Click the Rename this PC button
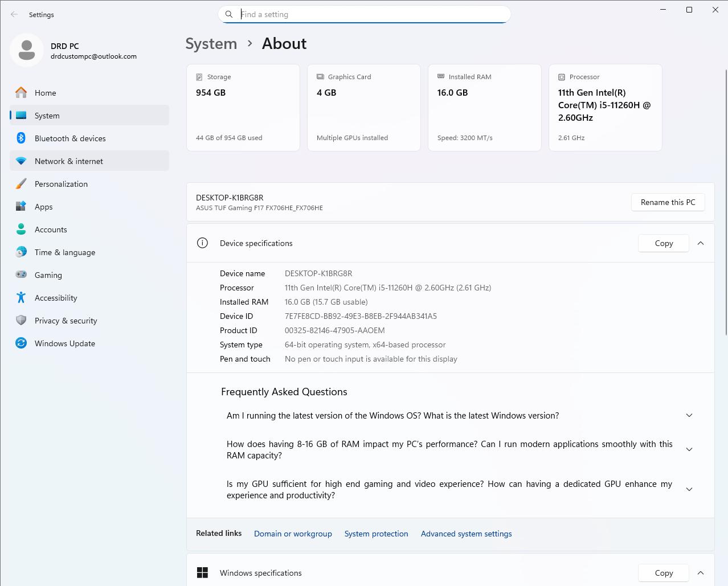This screenshot has width=728, height=586. 668,202
